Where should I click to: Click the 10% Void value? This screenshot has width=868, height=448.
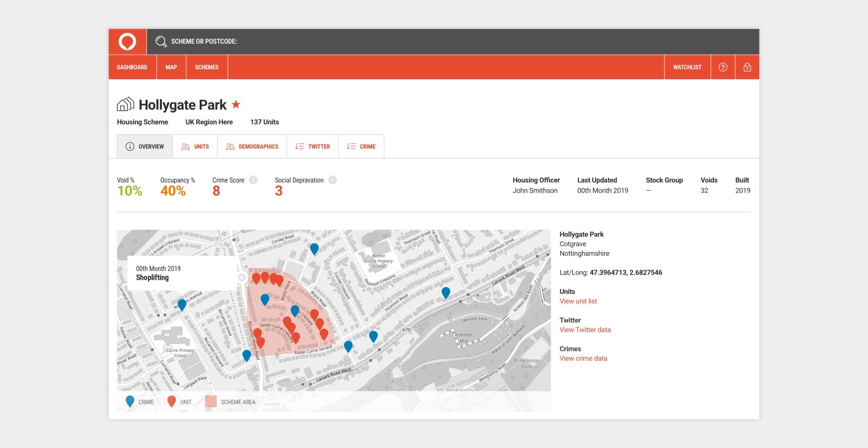point(130,191)
